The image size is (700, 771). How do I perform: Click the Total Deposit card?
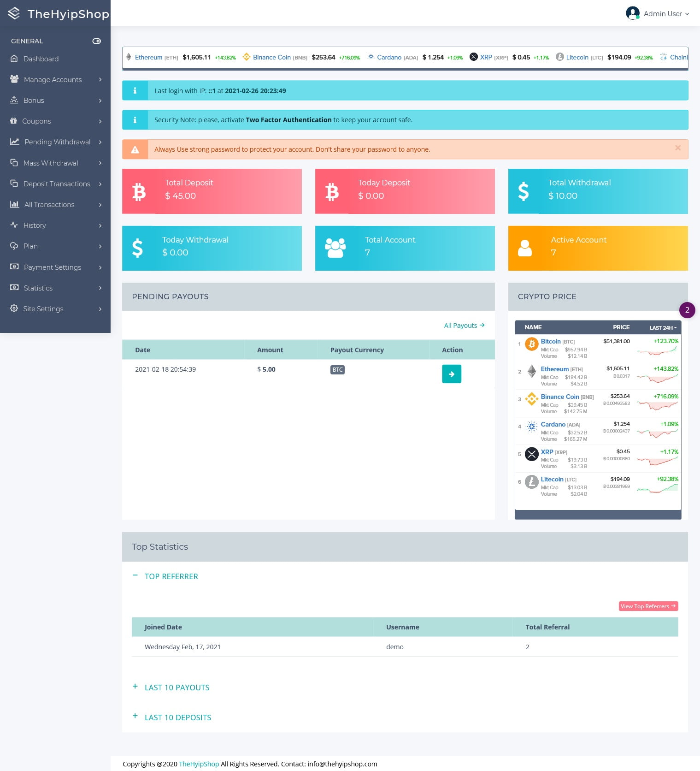tap(212, 191)
